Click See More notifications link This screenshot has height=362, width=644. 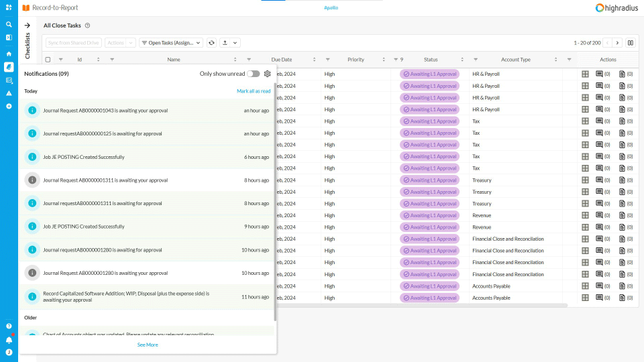148,345
